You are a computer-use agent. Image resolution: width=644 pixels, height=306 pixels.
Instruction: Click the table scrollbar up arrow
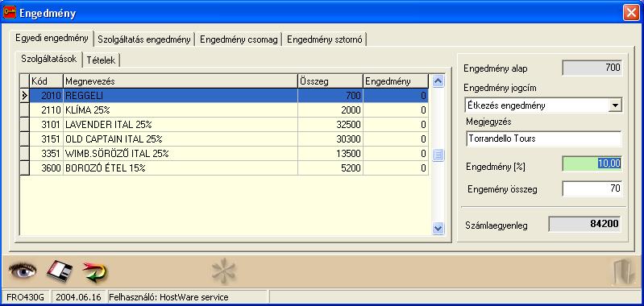coord(438,81)
